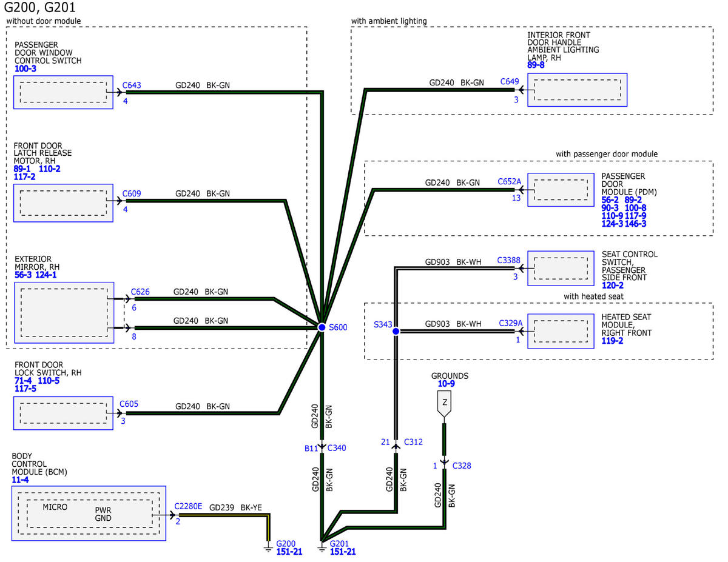Open the C340 inline connector label
This screenshot has height=562, width=728.
(x=337, y=448)
